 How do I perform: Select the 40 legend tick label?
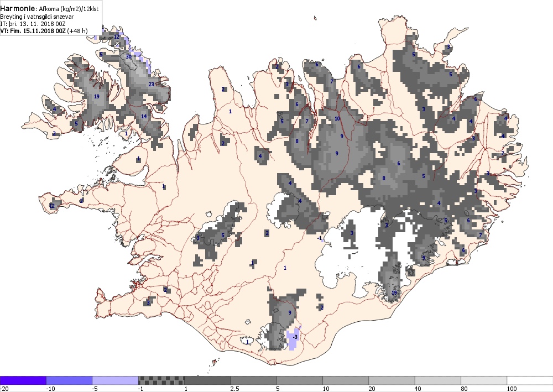[418, 389]
